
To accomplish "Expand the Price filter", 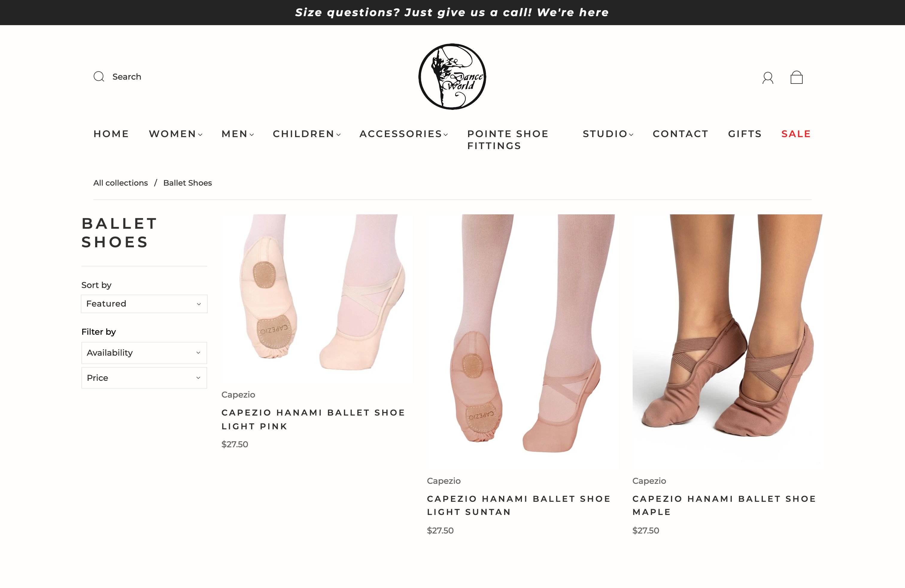I will (x=144, y=378).
